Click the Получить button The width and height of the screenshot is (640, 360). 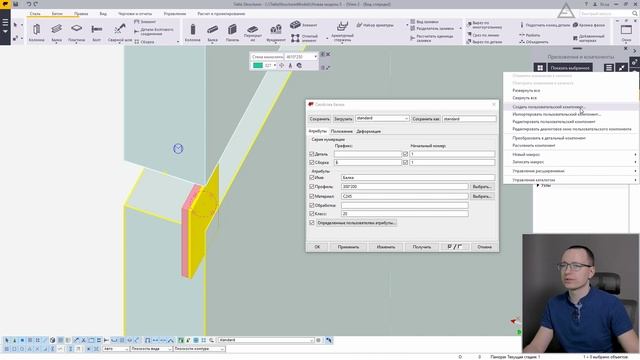click(x=422, y=247)
